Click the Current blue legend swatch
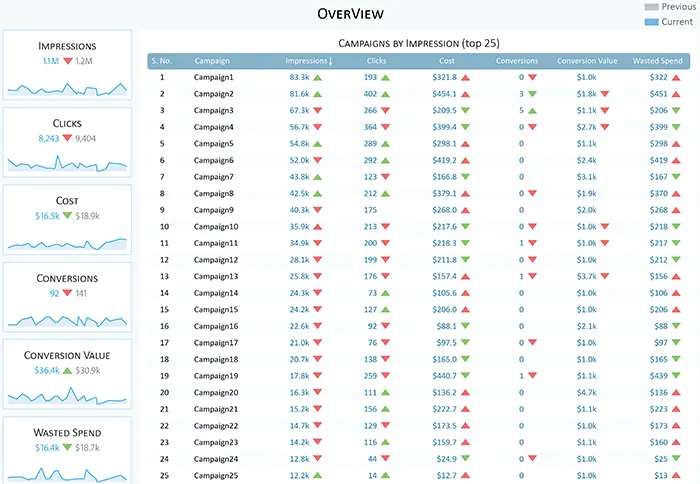Image resolution: width=700 pixels, height=484 pixels. (651, 22)
